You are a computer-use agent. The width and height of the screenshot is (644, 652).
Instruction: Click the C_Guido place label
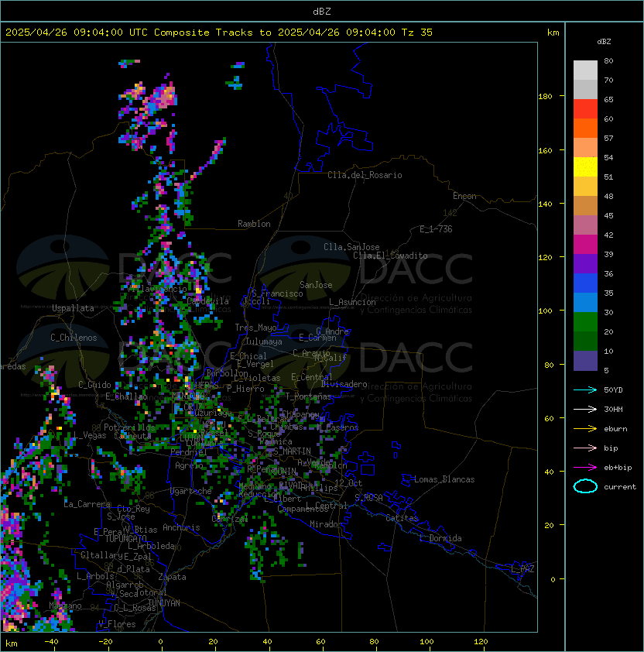click(x=94, y=385)
